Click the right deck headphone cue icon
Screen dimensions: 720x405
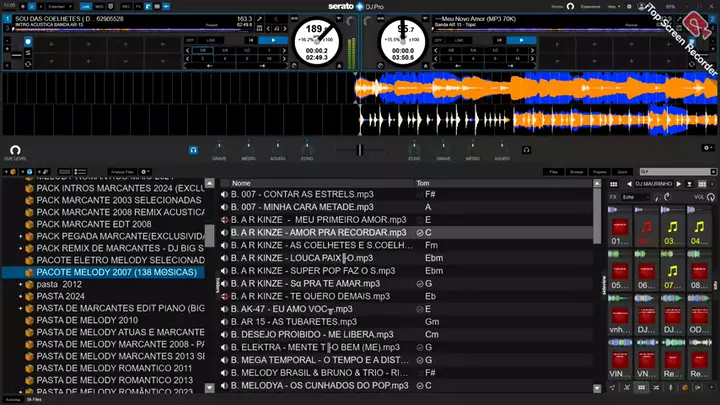(x=527, y=149)
